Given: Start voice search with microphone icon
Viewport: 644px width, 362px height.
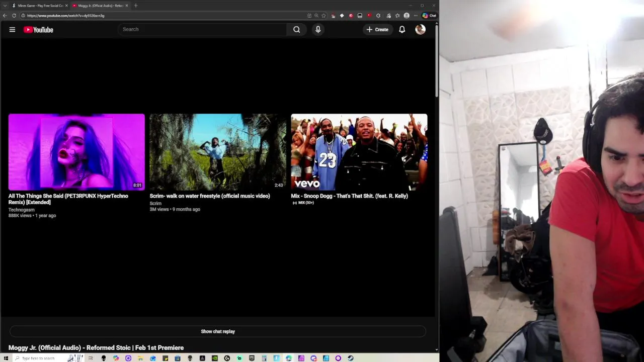Looking at the screenshot, I should pyautogui.click(x=318, y=29).
